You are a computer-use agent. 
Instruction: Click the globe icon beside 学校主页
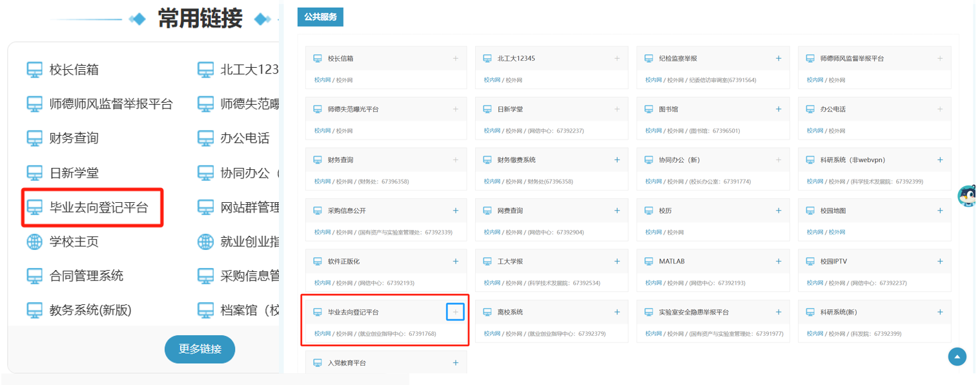click(34, 242)
